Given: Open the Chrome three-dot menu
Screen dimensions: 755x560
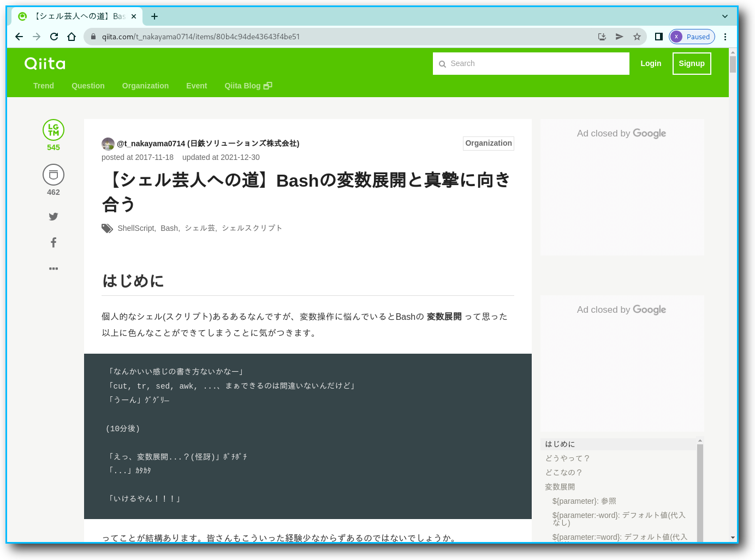Looking at the screenshot, I should (725, 37).
